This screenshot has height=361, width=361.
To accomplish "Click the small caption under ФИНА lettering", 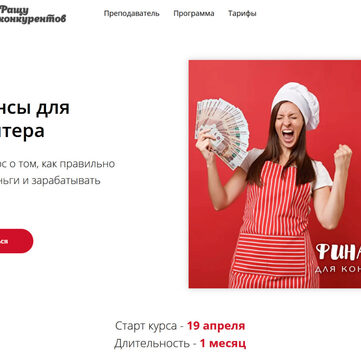I will click(x=338, y=269).
